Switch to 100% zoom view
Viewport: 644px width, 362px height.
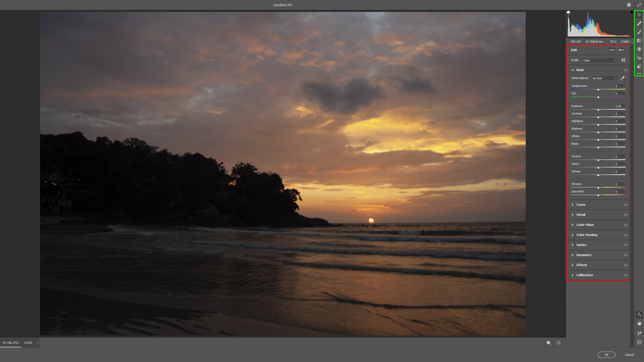(x=28, y=343)
